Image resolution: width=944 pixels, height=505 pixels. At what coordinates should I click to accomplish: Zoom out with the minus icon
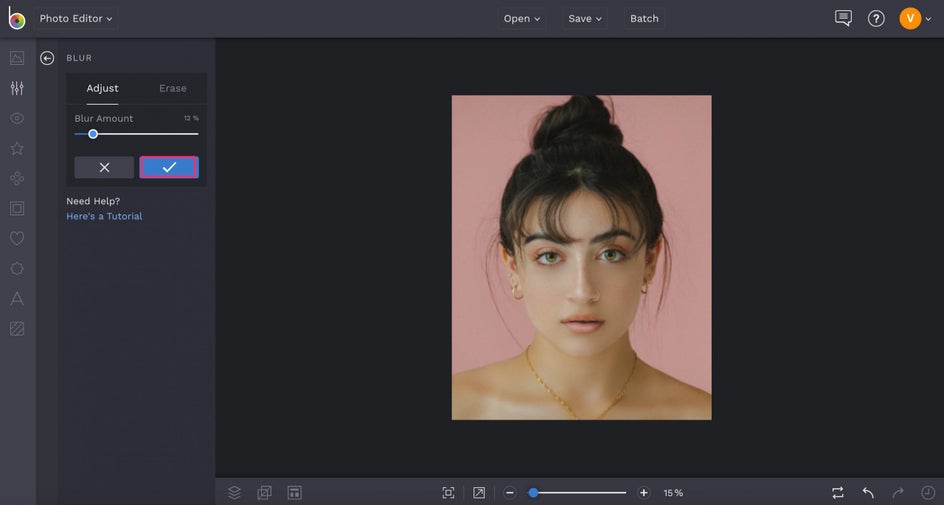(x=510, y=492)
